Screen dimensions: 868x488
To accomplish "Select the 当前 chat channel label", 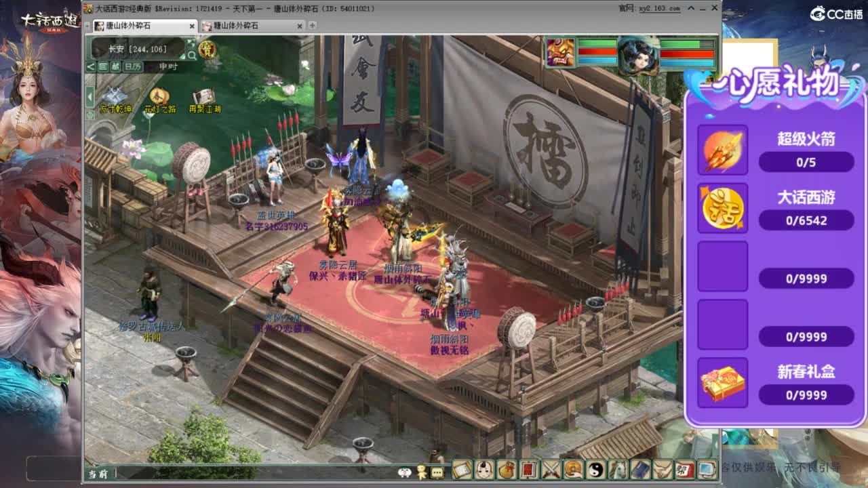I will coord(98,474).
